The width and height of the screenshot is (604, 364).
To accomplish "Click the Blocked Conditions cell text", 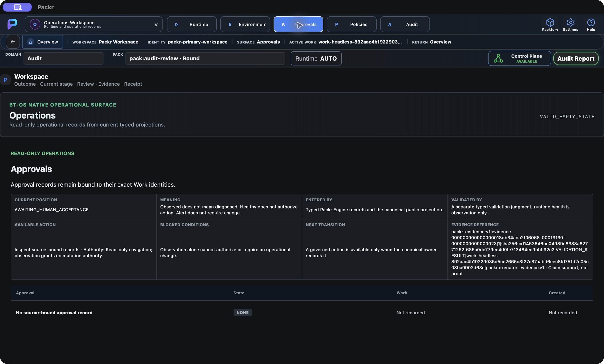I will pyautogui.click(x=225, y=253).
